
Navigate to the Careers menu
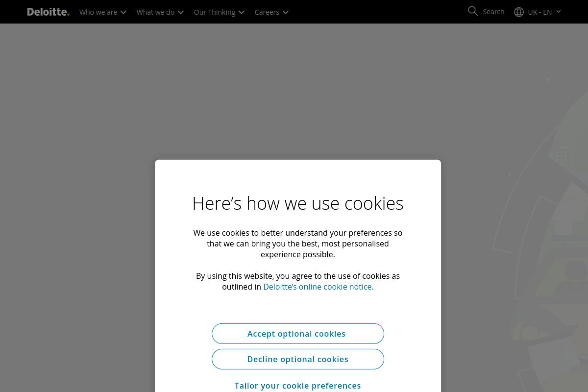pos(267,12)
